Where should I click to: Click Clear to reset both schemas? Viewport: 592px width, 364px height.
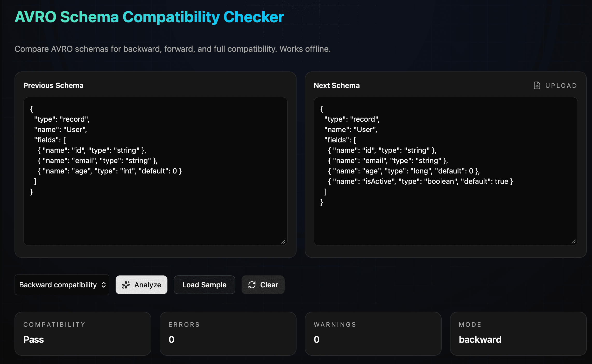coord(263,285)
